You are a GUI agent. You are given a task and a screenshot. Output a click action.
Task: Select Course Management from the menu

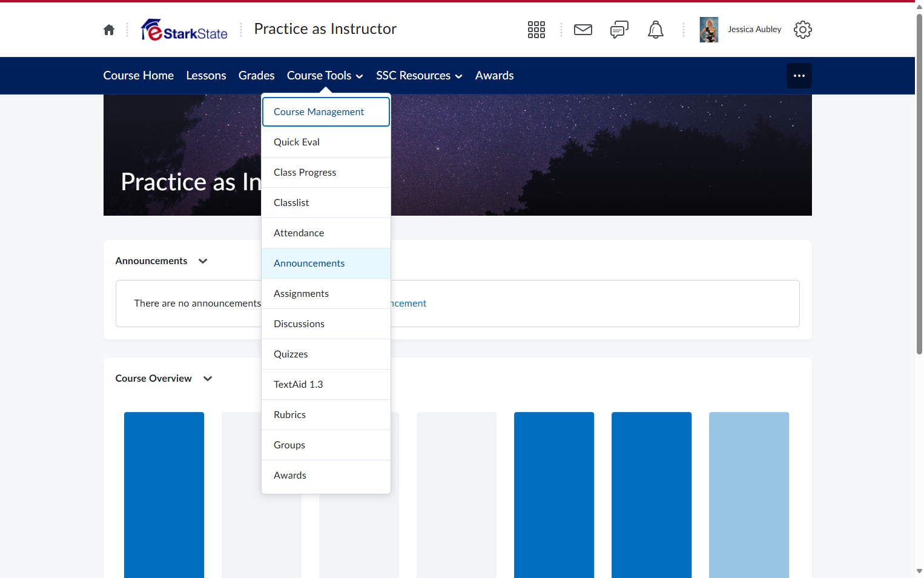tap(326, 112)
